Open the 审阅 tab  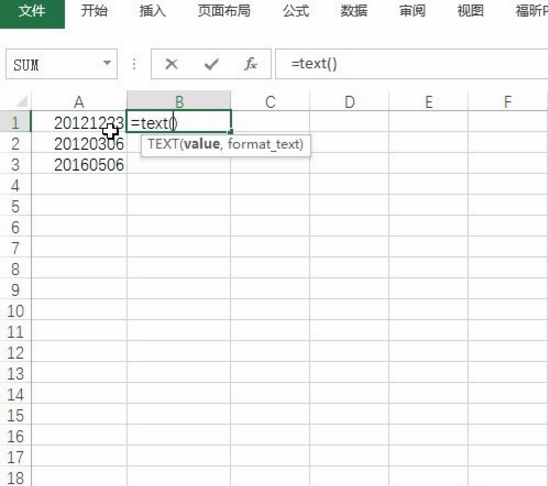412,11
